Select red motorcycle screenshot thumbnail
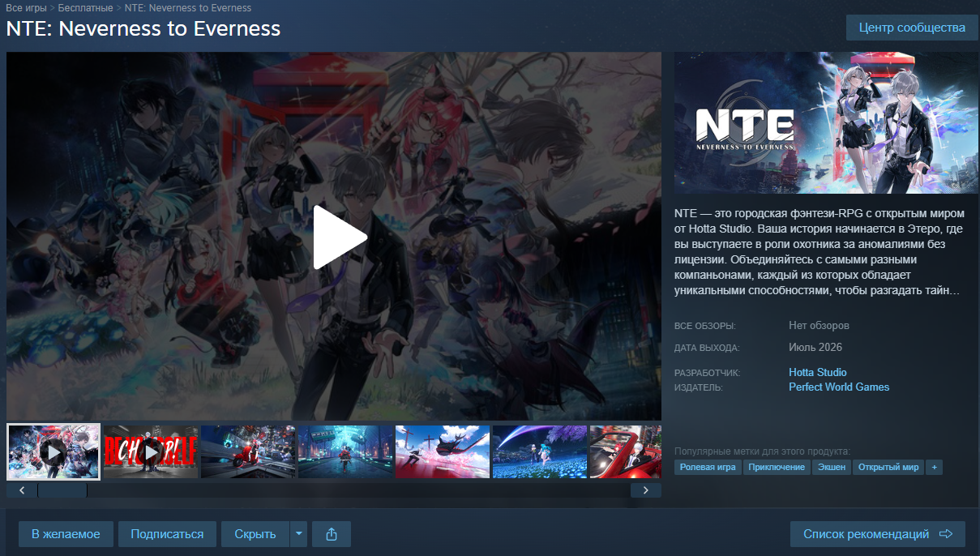Viewport: 980px width, 556px height. (x=248, y=451)
